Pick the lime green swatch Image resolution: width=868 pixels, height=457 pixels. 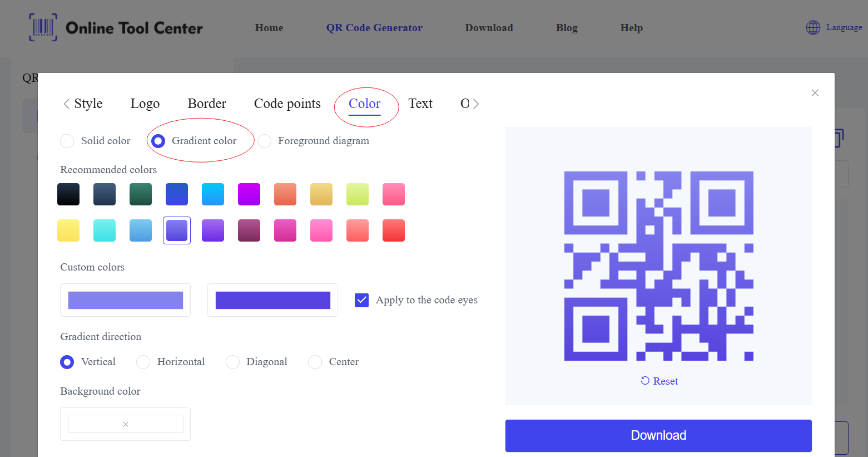(358, 194)
